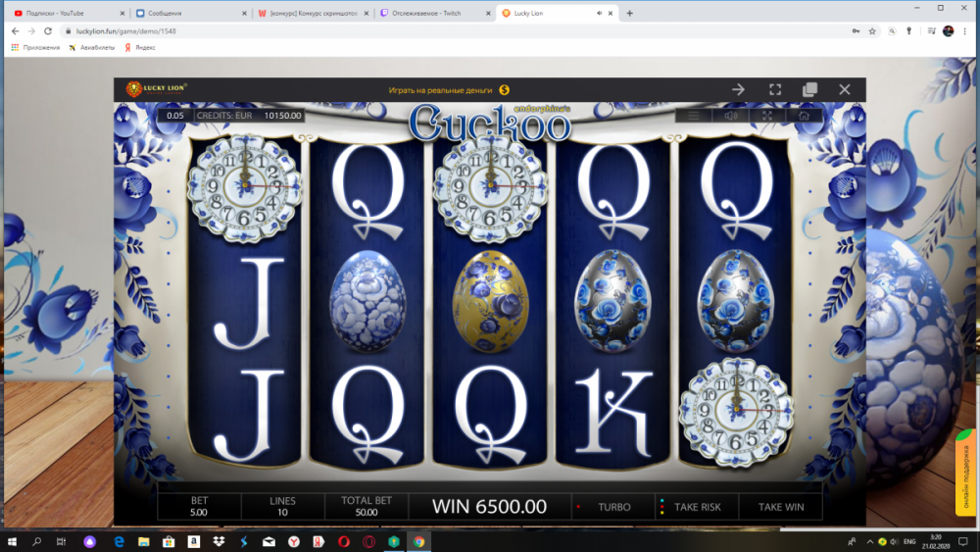Toggle TURBO mode
The image size is (980, 552).
(x=613, y=507)
